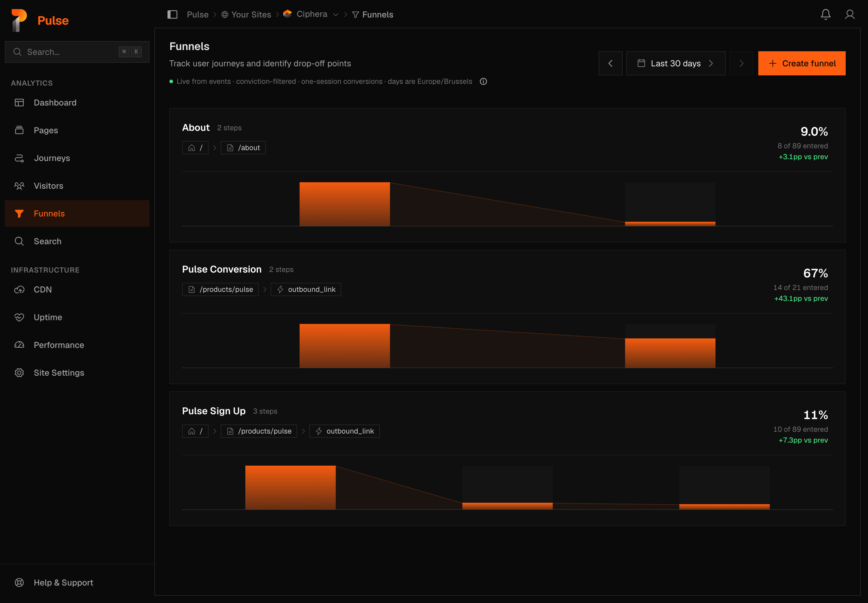Open Help & Support
Image resolution: width=868 pixels, height=603 pixels.
pos(77,582)
